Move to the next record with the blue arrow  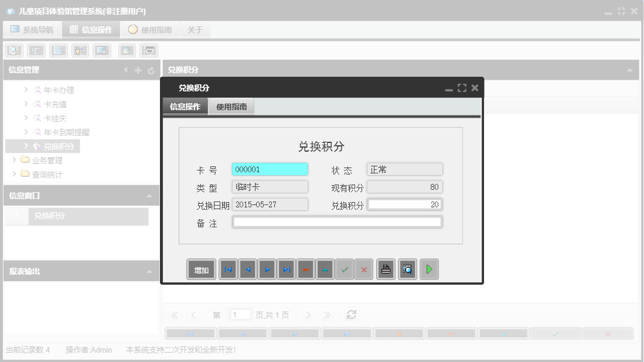click(267, 269)
